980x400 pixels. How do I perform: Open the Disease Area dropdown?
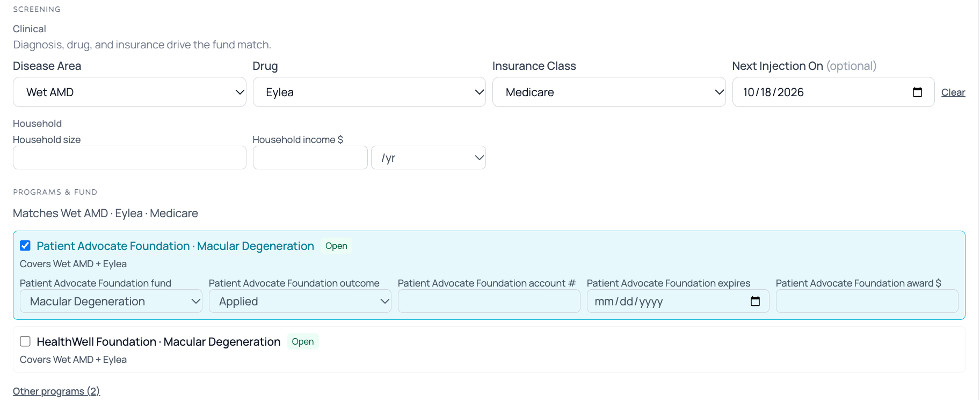pos(129,92)
